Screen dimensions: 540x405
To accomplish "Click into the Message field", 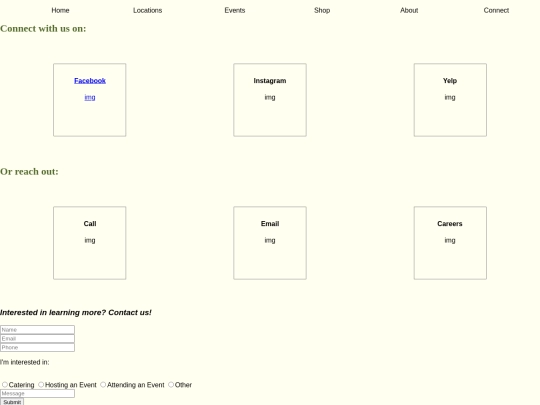I will (x=37, y=393).
